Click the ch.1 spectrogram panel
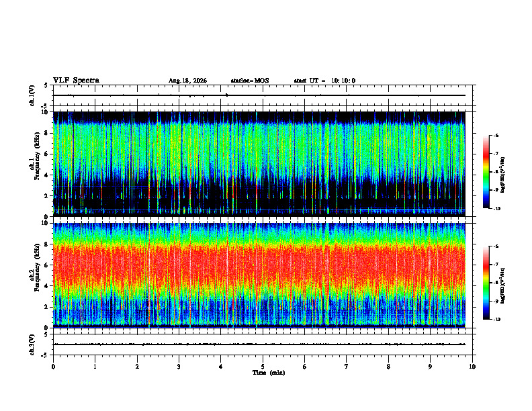Screen dimensions: 532x411 [x=259, y=164]
